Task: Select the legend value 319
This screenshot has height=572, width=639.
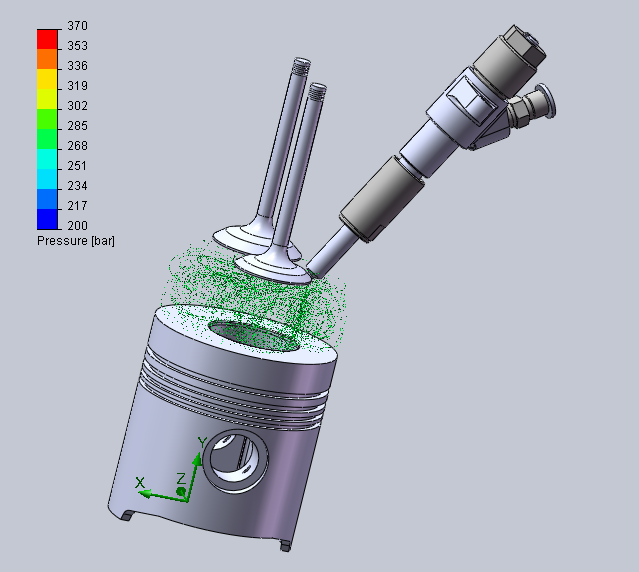Action: click(77, 86)
